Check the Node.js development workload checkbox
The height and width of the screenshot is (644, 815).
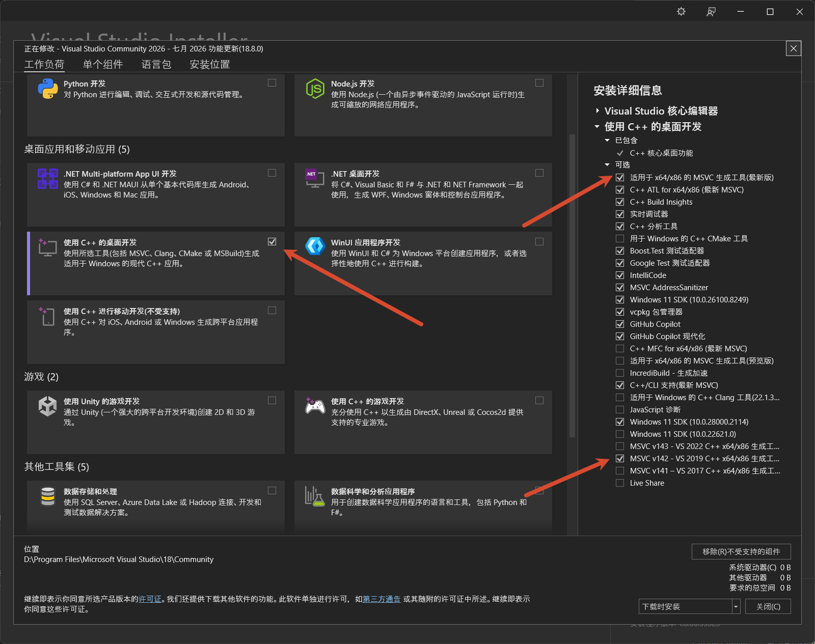point(539,82)
